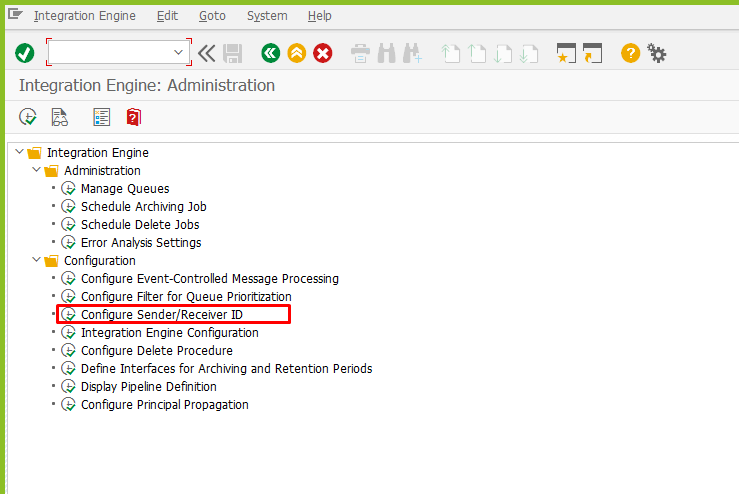
Task: Click the green Enter checkmark icon
Action: point(25,53)
